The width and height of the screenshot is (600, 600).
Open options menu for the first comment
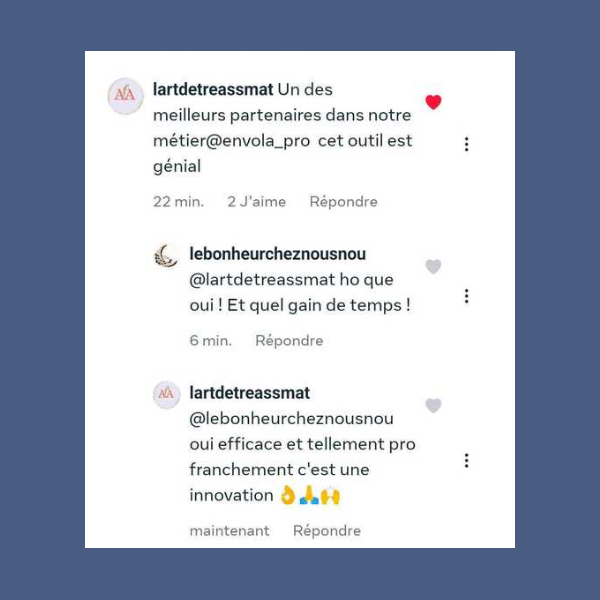(466, 144)
